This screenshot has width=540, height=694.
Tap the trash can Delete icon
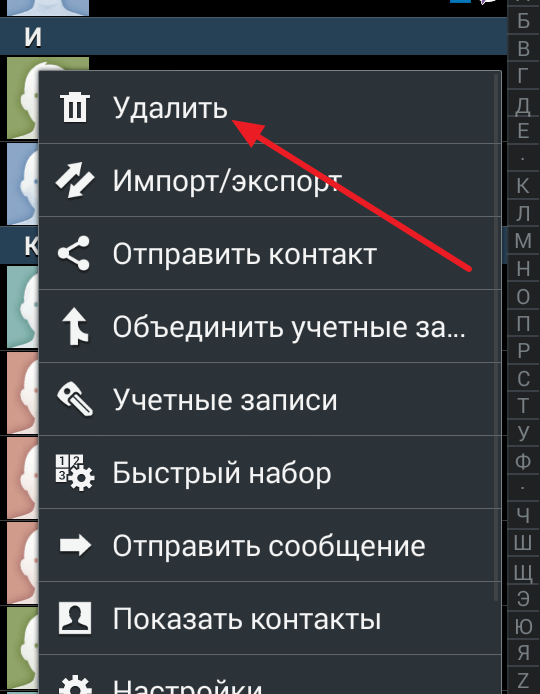[x=74, y=108]
